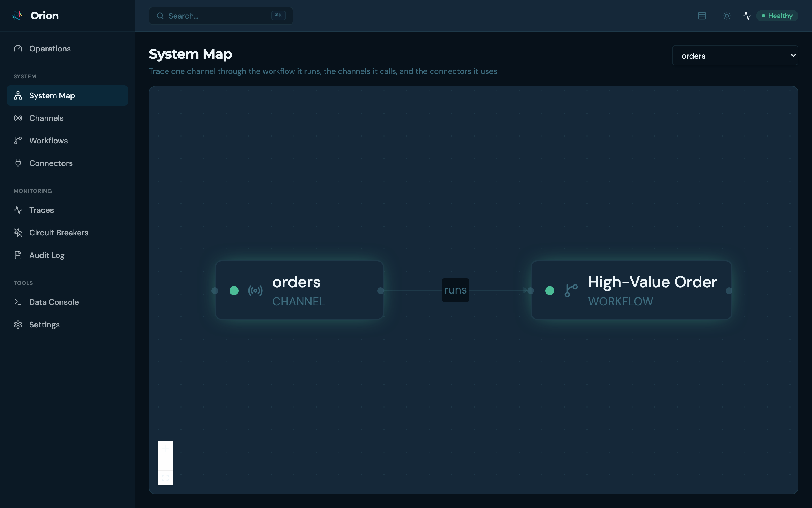Open the orders channel dropdown

click(x=735, y=55)
